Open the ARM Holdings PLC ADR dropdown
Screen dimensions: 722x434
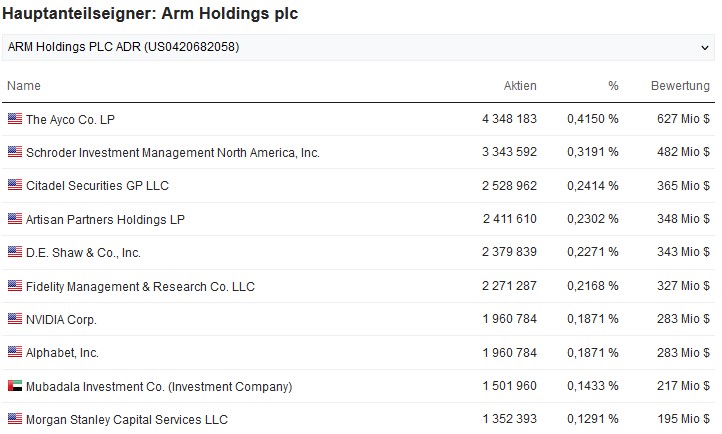pos(358,47)
